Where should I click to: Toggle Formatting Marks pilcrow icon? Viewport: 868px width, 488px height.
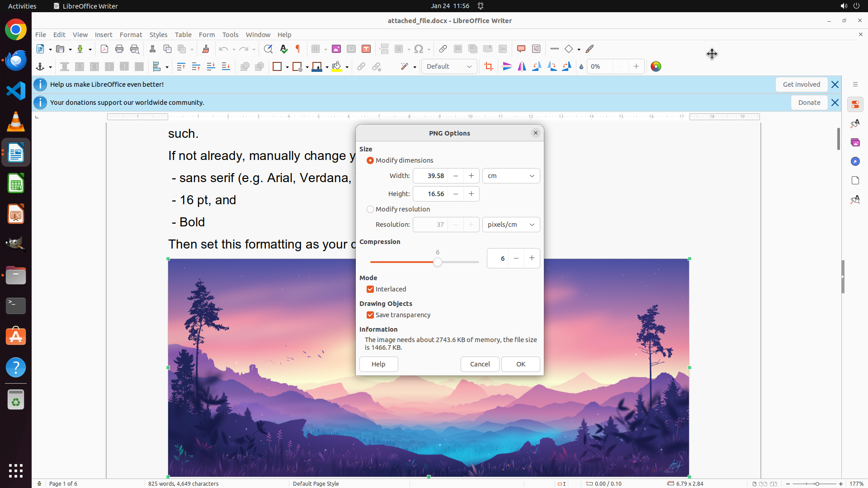coord(298,49)
